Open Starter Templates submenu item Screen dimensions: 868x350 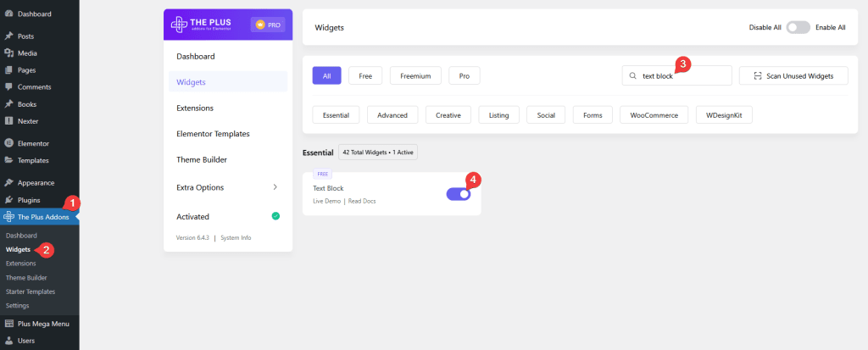[x=31, y=292]
